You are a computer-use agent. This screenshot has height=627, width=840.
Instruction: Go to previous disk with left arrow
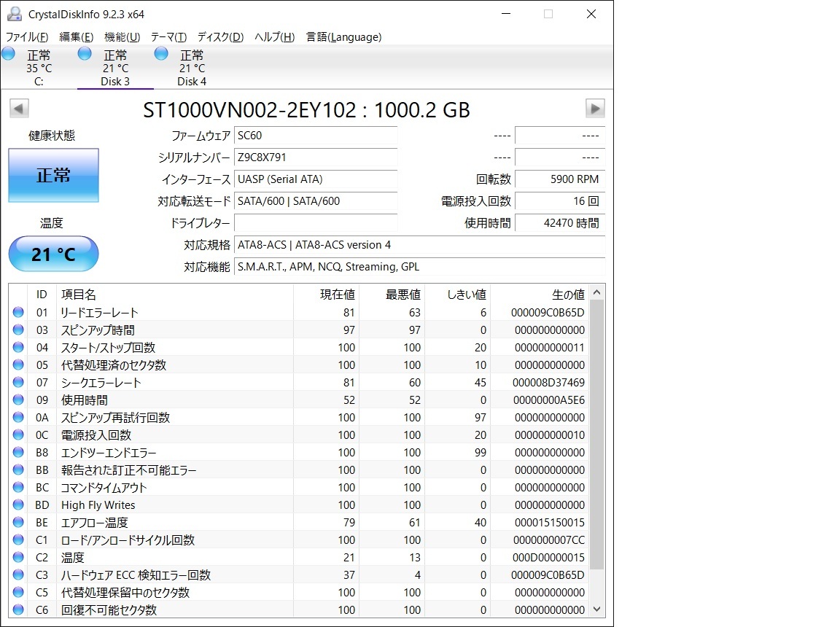tap(19, 109)
